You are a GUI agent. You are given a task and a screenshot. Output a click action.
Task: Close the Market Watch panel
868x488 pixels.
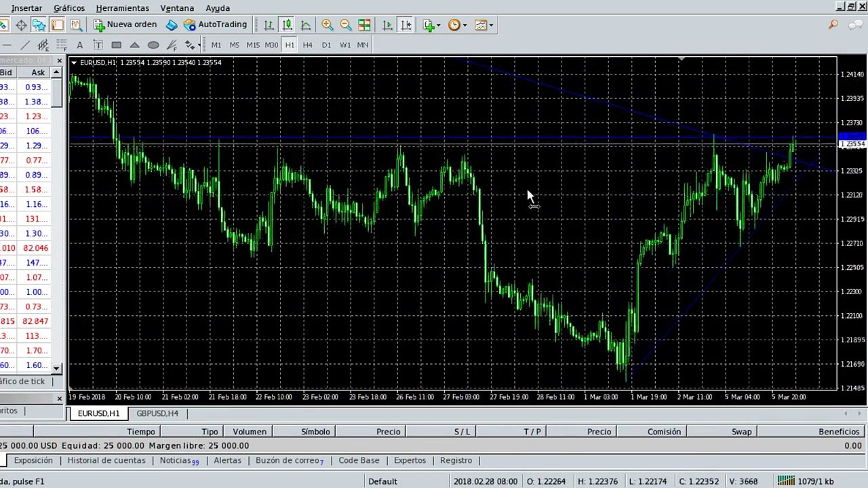59,62
